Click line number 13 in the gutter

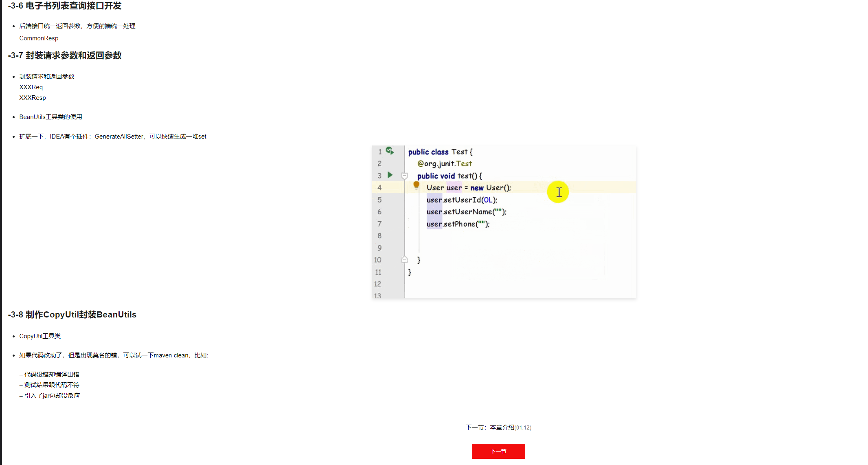click(377, 295)
